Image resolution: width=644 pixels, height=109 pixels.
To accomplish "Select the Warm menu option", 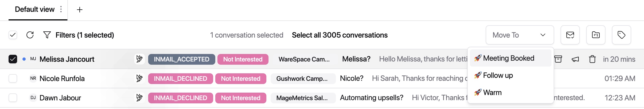I will (x=492, y=93).
